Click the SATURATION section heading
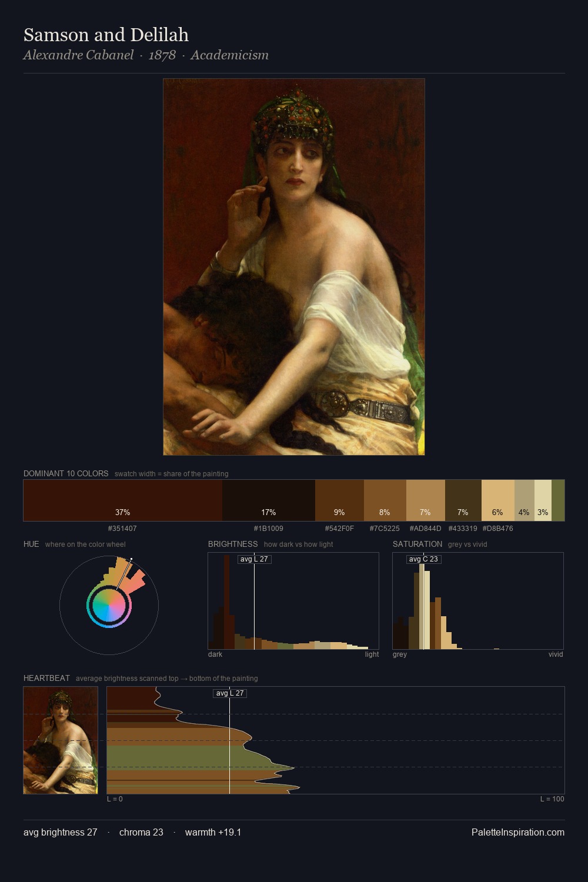This screenshot has height=882, width=588. point(417,544)
